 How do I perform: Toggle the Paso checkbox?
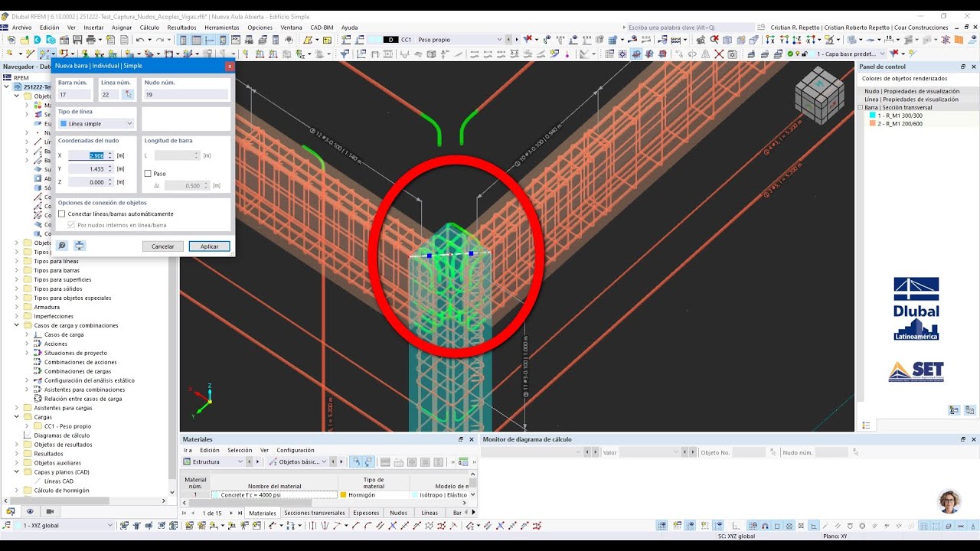[148, 173]
